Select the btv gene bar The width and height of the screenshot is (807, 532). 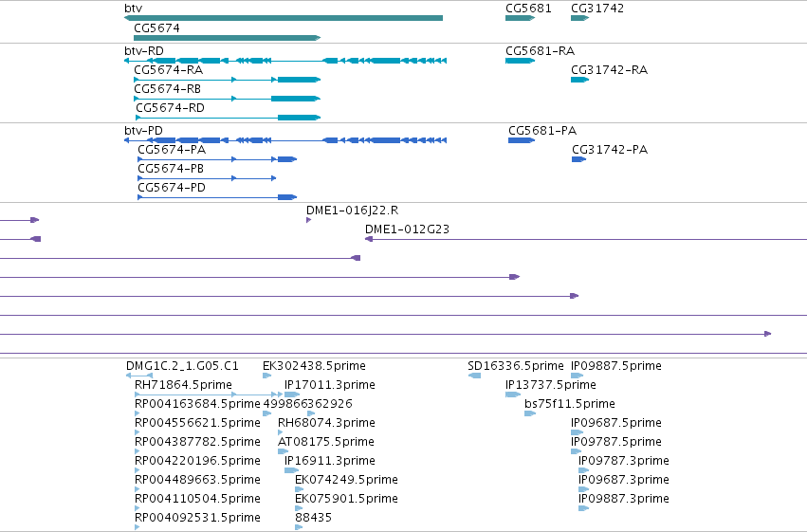[284, 18]
